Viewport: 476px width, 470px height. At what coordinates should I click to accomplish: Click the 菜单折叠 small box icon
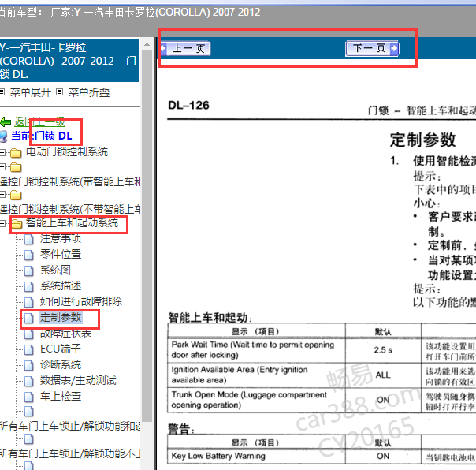(60, 91)
